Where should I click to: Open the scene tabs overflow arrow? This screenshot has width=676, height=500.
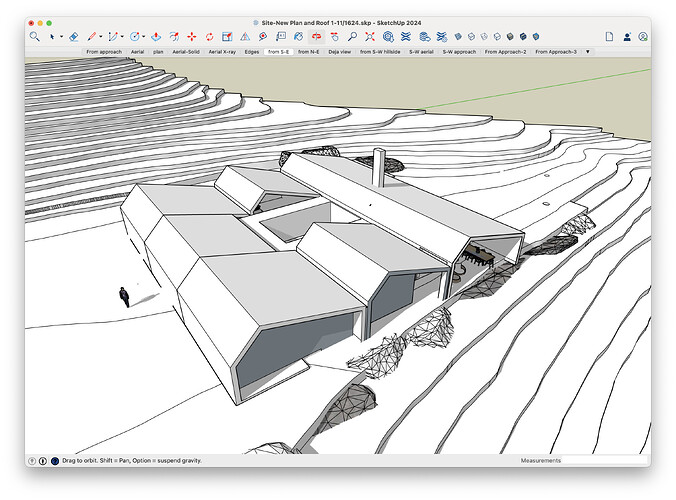click(x=588, y=52)
